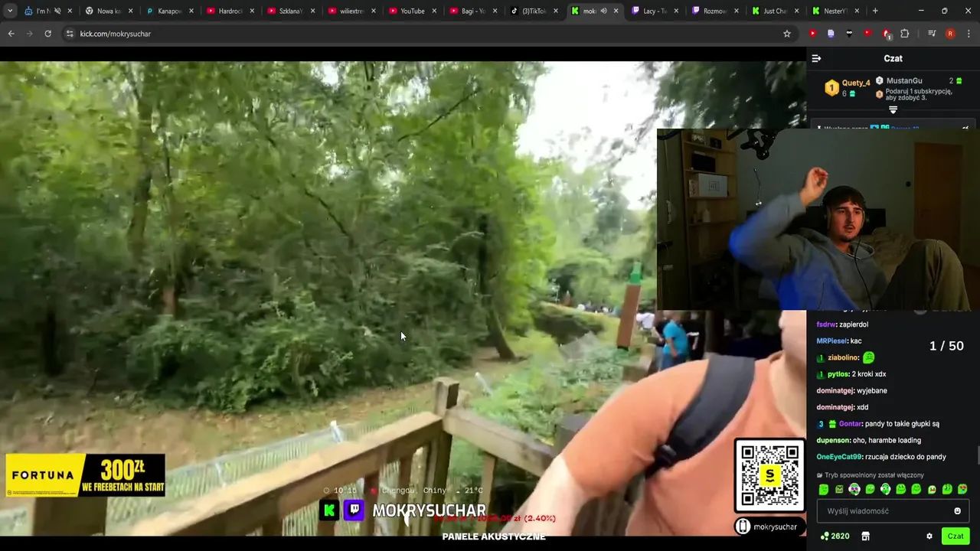This screenshot has width=980, height=551.
Task: Click the 'PANELE AKUSTYCZNE' goal text
Action: point(494,536)
